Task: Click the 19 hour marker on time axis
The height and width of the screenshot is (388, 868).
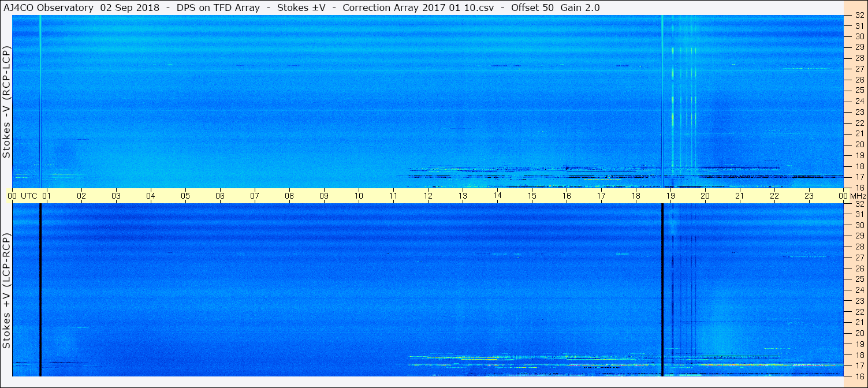Action: (x=670, y=196)
